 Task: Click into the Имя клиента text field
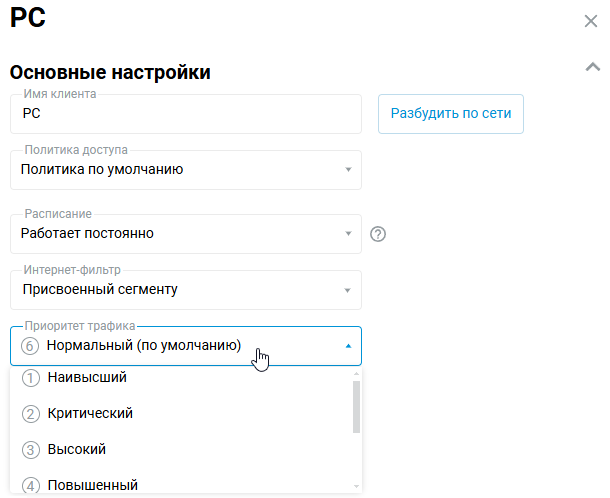point(185,114)
